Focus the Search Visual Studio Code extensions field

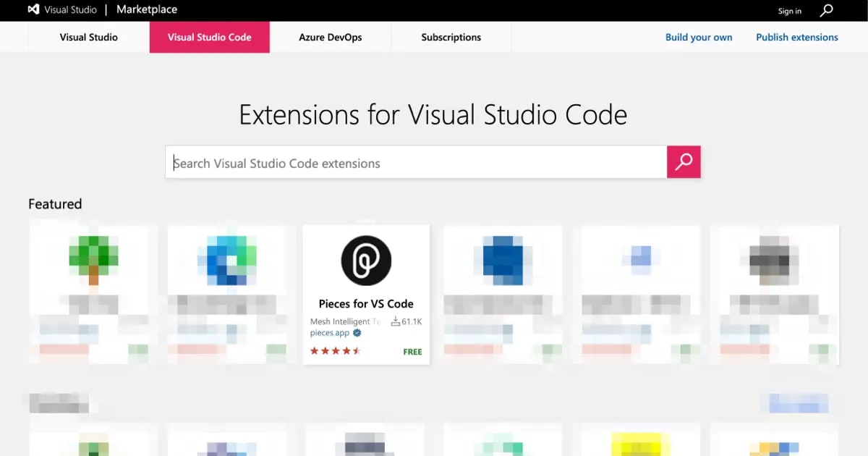[416, 162]
